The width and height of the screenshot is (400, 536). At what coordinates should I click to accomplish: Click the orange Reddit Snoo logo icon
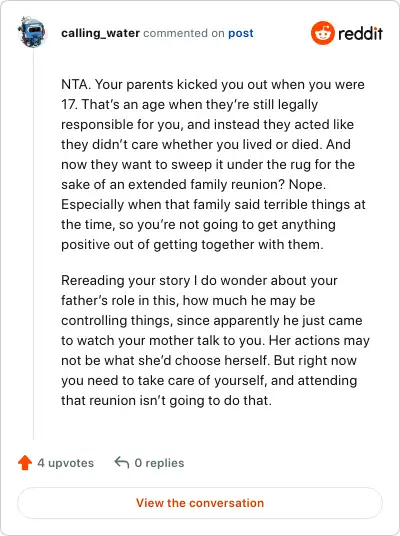pos(322,33)
